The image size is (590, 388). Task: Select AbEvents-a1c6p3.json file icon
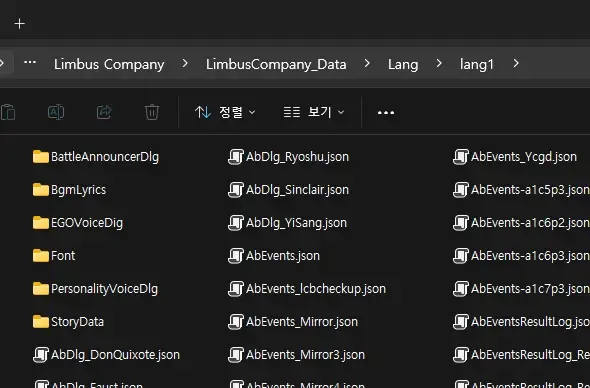(x=461, y=256)
